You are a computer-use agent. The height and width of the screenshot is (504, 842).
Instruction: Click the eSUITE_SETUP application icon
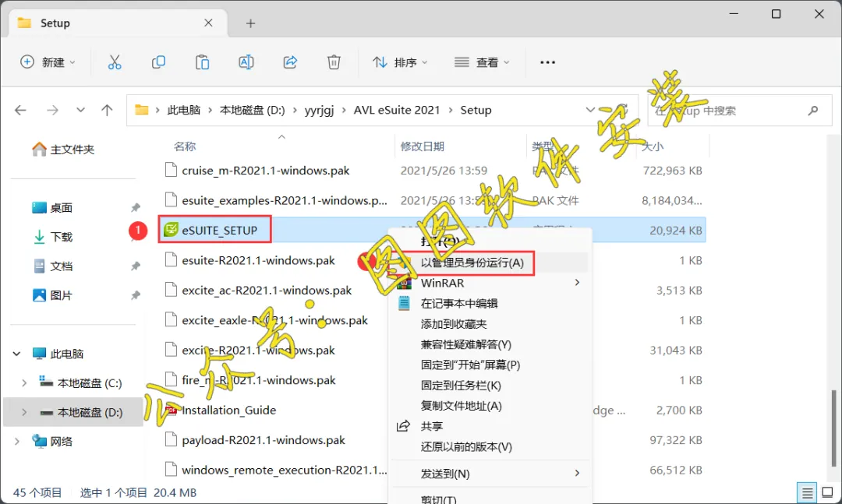pos(171,230)
